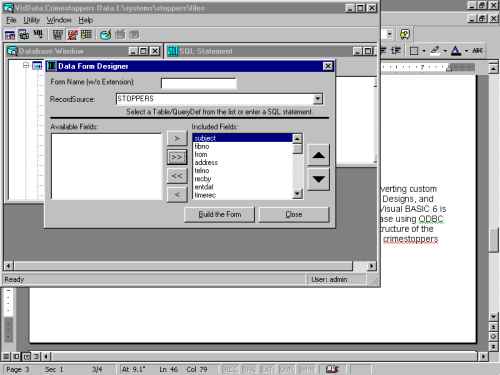Select 'subject' in Included Fields list
Viewport: 500px width, 375px height.
coord(242,138)
